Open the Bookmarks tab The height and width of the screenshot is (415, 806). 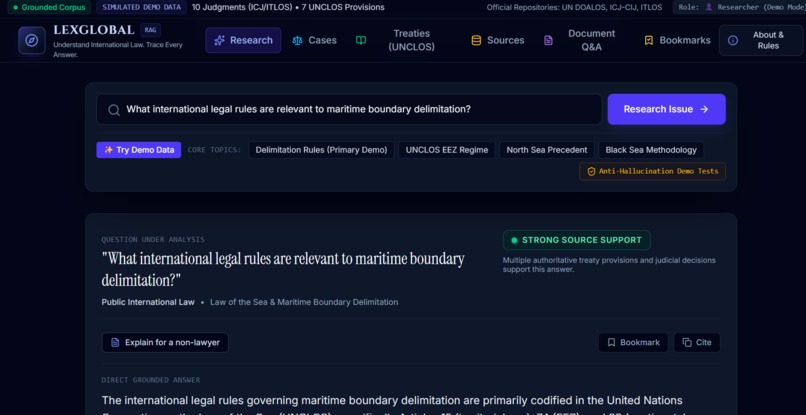pos(677,40)
